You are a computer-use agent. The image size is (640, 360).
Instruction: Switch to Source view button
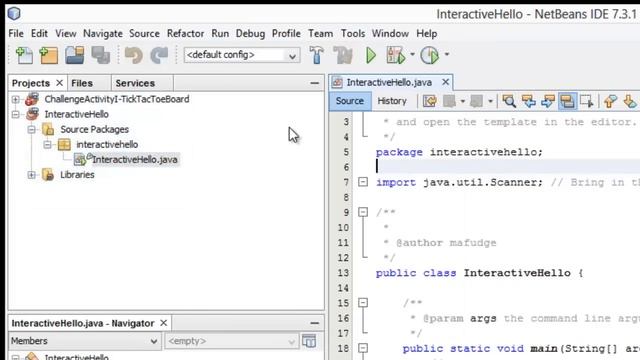coord(350,101)
